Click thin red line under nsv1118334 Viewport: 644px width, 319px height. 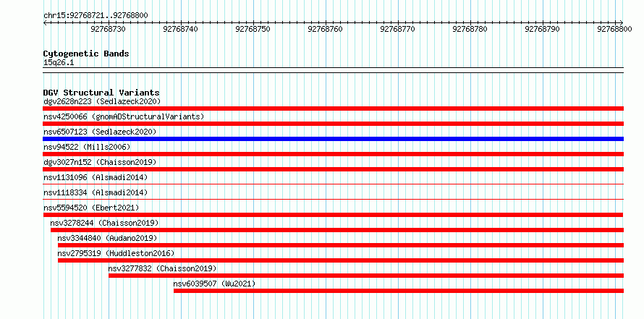point(333,199)
